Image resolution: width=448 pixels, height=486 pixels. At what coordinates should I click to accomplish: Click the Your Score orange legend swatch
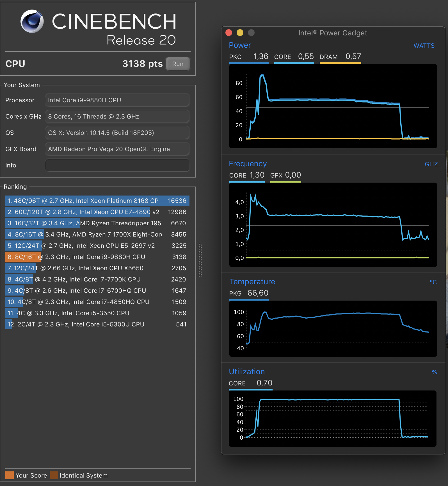click(x=10, y=475)
